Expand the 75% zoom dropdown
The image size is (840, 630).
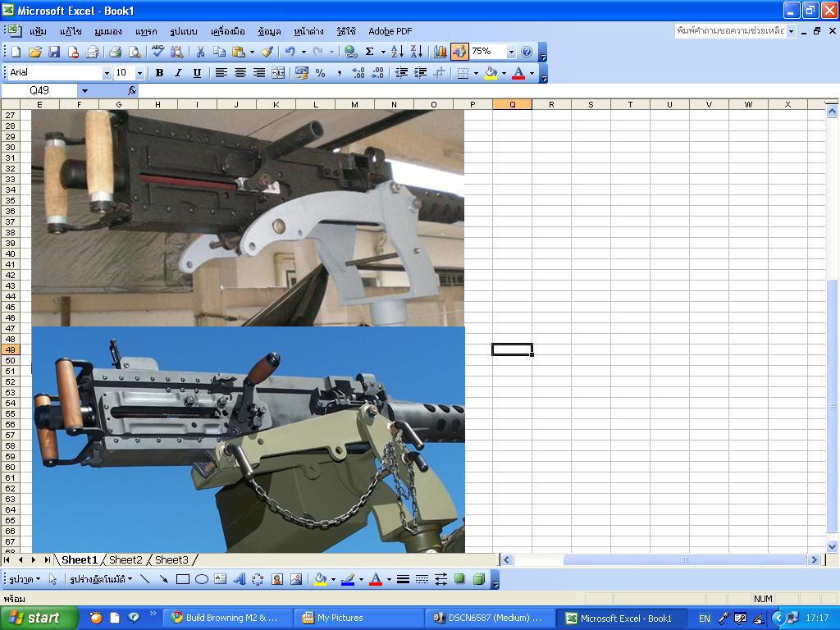click(x=511, y=52)
